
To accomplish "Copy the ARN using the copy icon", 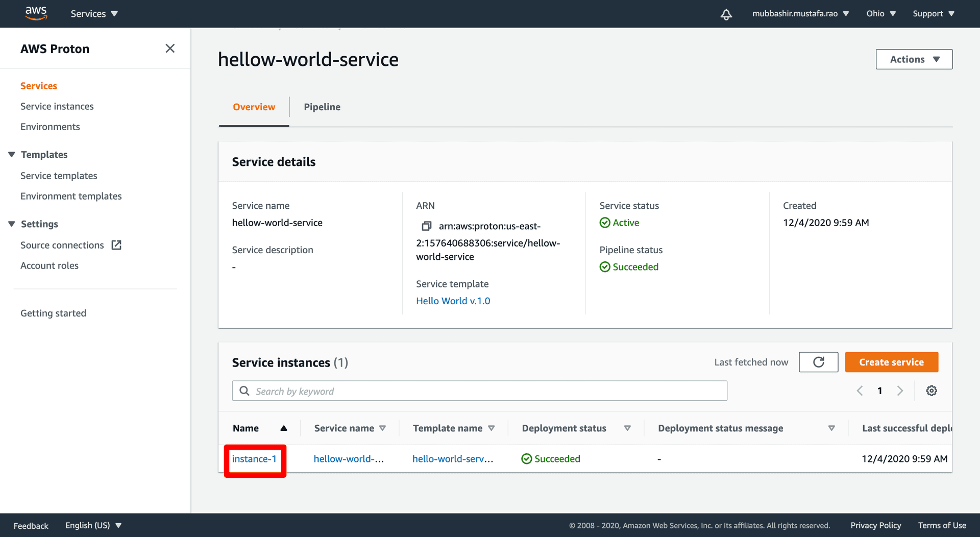I will coord(426,226).
